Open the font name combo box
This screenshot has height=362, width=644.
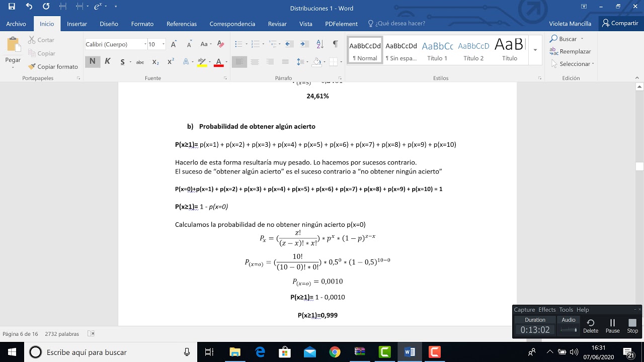click(x=116, y=44)
